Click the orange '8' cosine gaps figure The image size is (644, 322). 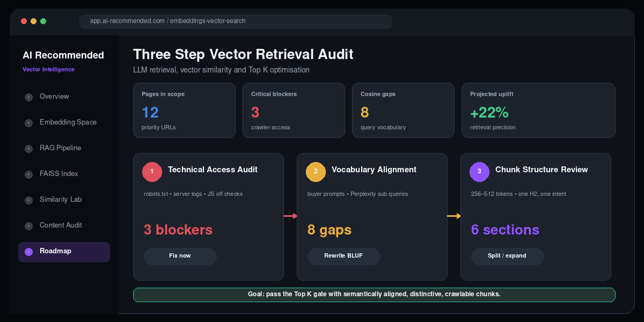365,113
